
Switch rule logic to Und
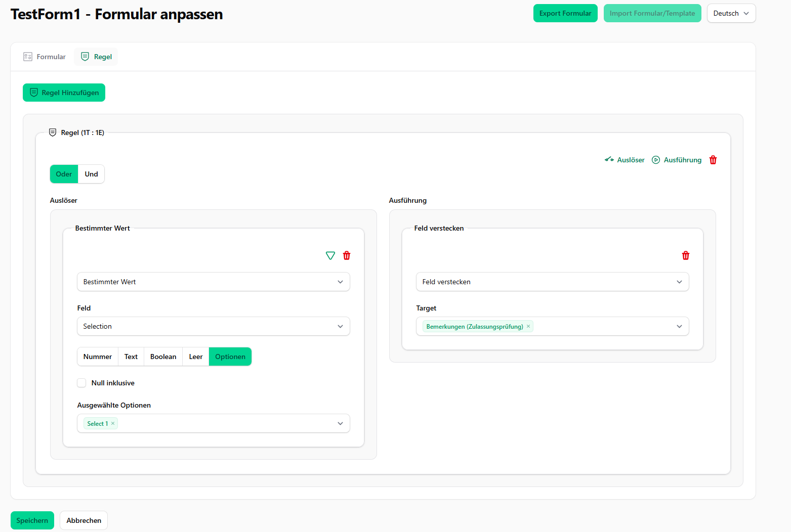[91, 174]
